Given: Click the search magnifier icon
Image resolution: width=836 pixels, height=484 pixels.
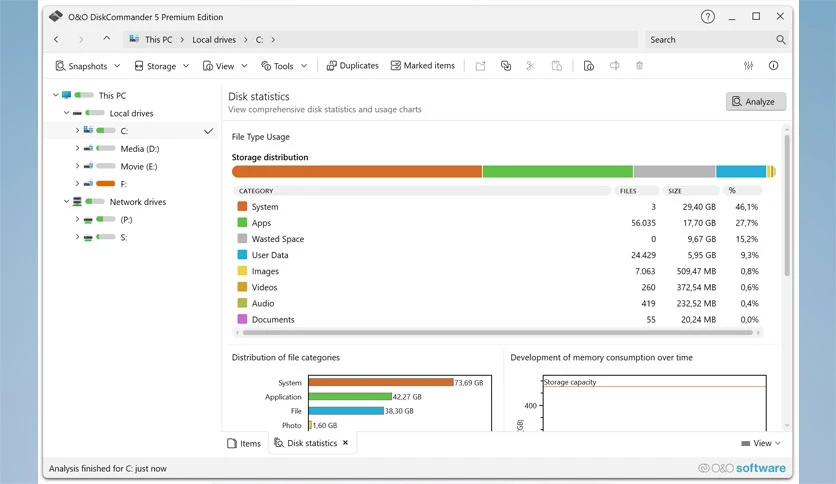Looking at the screenshot, I should tap(781, 39).
